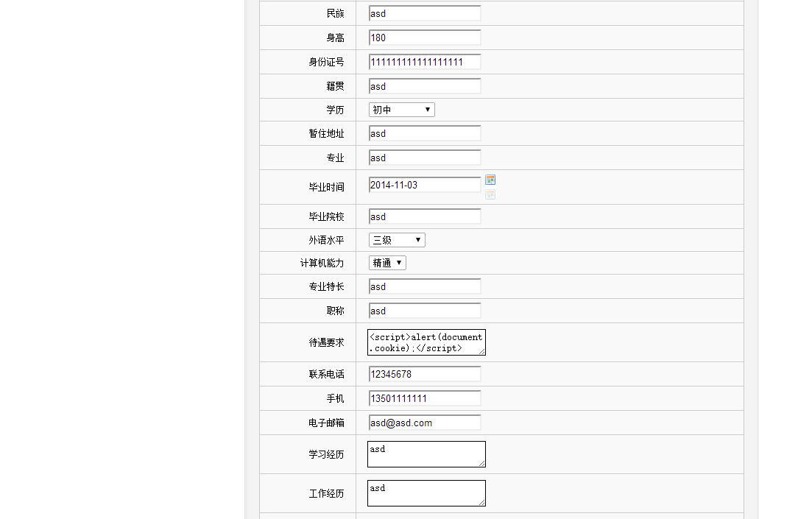The image size is (812, 519).
Task: Click the 籍贯 label
Action: 335,87
